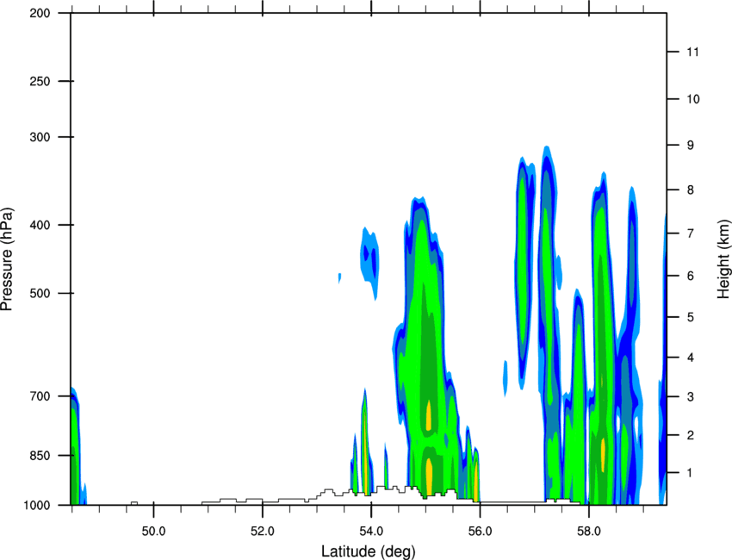Click the 52.0 latitude tick label
The image size is (732, 560).
(263, 532)
